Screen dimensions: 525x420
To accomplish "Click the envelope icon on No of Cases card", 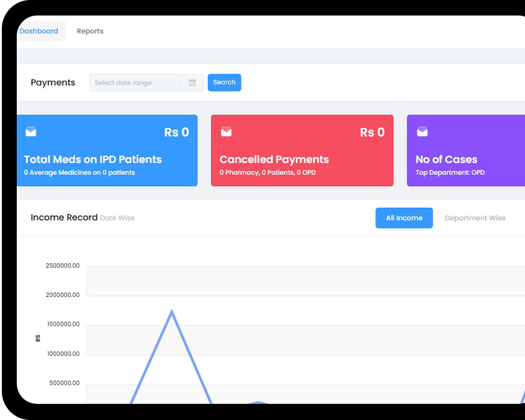I will pyautogui.click(x=422, y=132).
